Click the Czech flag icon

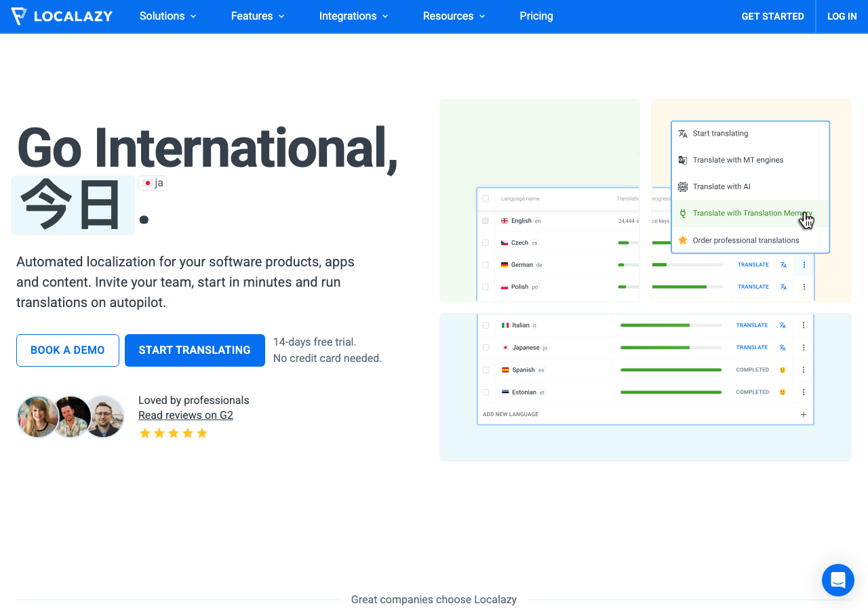(x=505, y=243)
